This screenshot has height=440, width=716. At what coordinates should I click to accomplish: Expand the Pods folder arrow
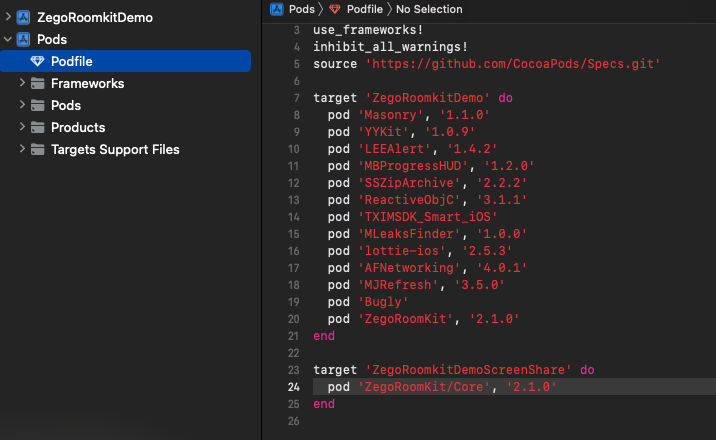[22, 105]
